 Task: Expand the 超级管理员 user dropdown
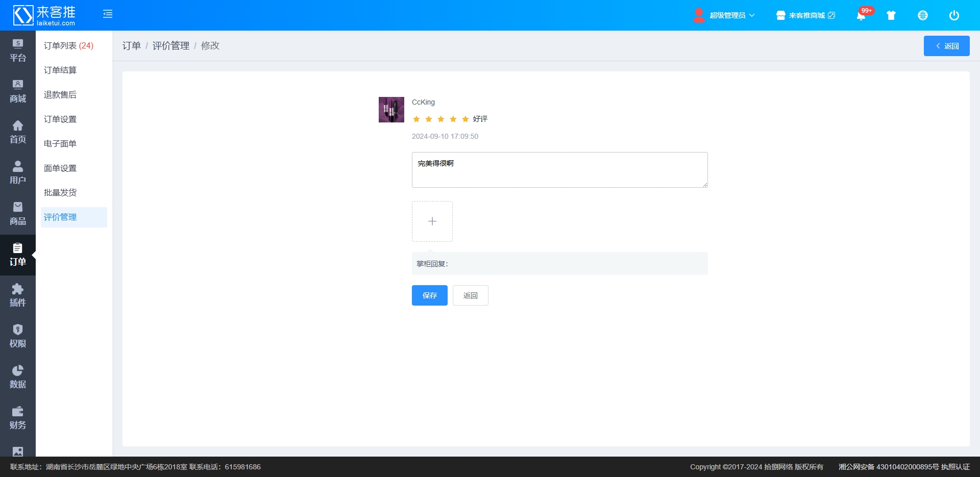[x=724, y=15]
